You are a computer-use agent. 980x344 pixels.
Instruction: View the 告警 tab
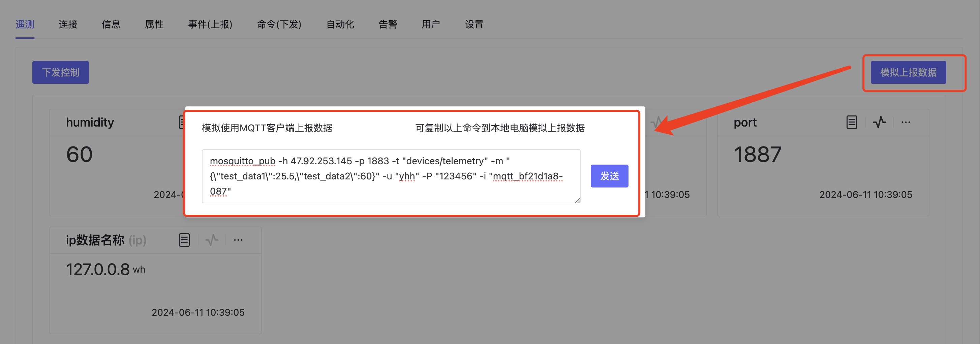coord(388,25)
